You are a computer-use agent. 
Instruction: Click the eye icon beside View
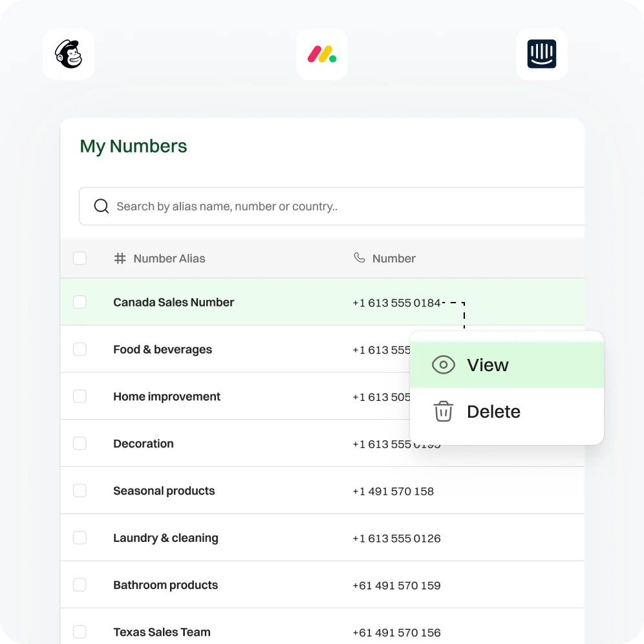coord(443,365)
